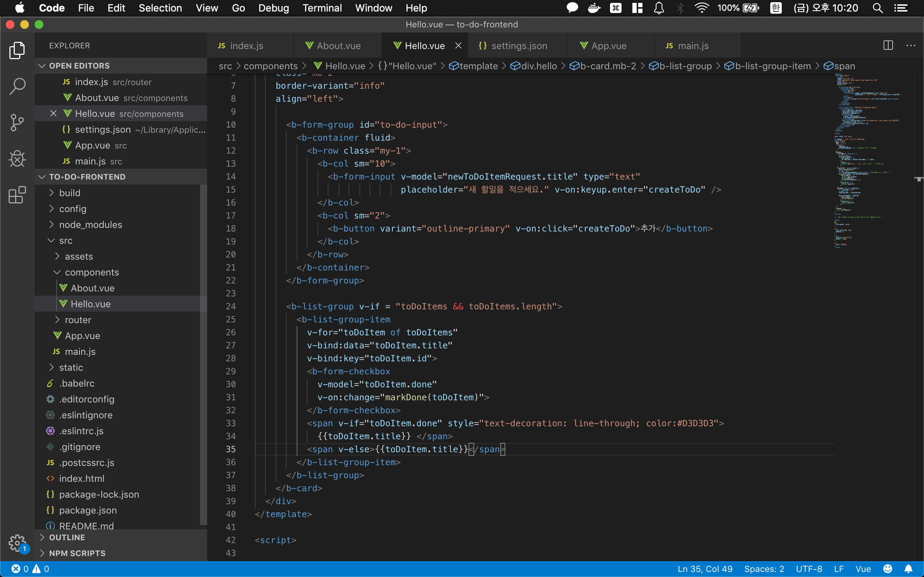Open the Terminal menu
The height and width of the screenshot is (577, 924).
click(322, 8)
